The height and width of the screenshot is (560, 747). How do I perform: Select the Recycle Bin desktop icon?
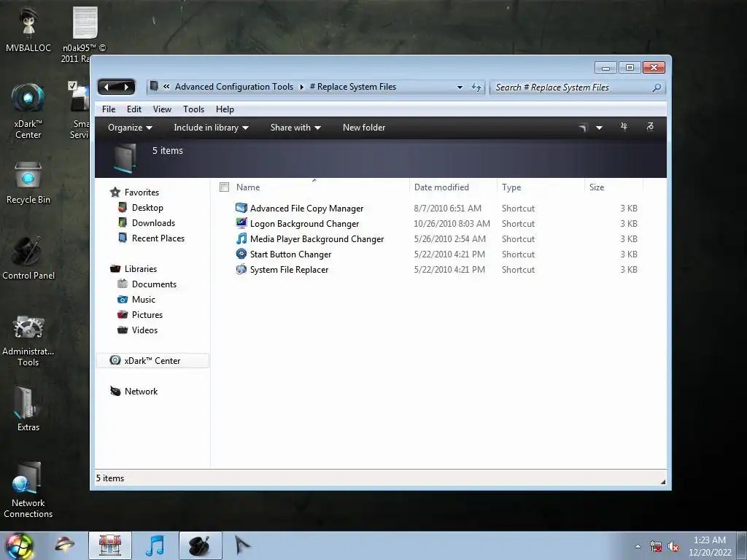click(28, 175)
